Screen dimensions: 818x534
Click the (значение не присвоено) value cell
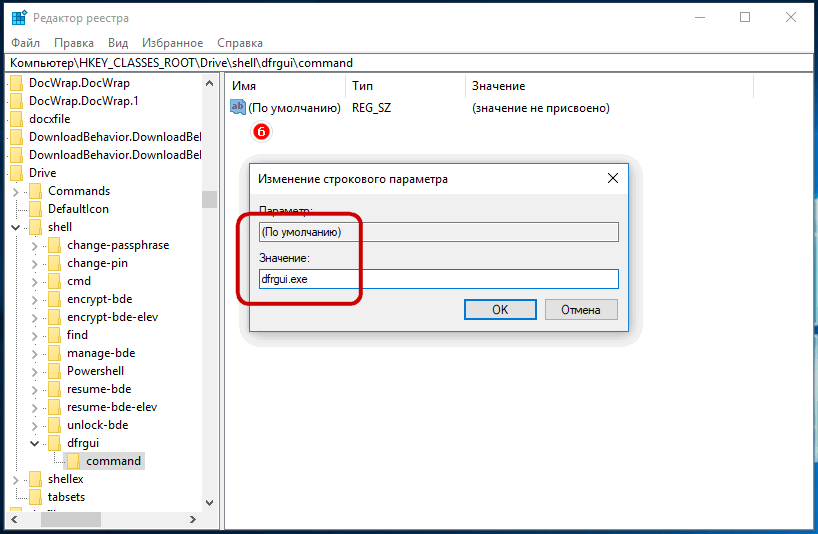[541, 108]
